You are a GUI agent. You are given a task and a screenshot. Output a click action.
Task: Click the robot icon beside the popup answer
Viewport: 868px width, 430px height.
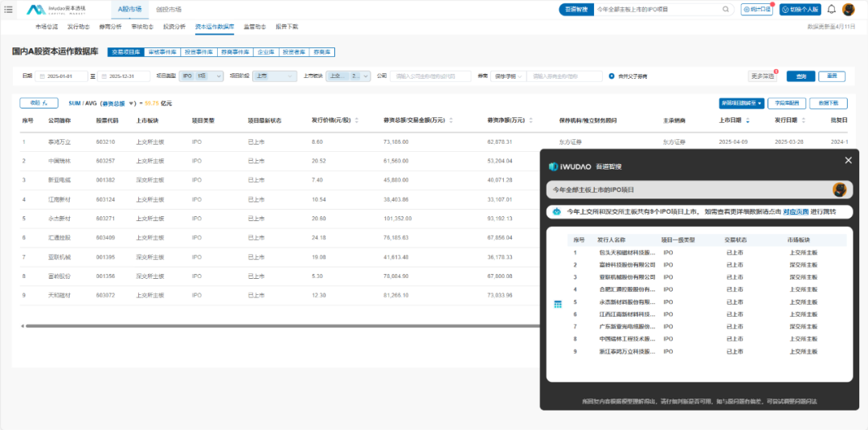coord(557,212)
